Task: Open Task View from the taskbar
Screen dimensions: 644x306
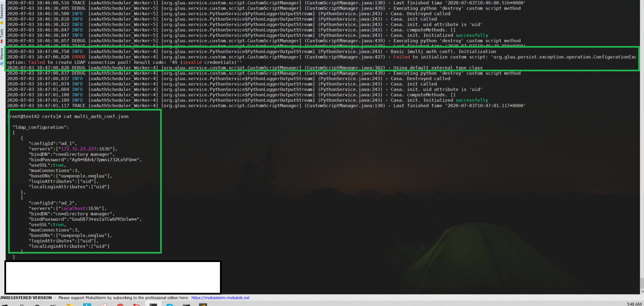Action: 54,305
